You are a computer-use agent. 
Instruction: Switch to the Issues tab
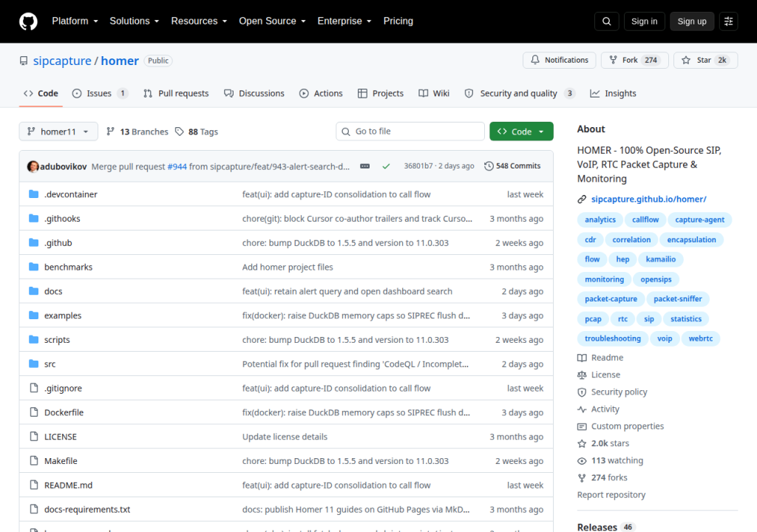[x=100, y=94]
